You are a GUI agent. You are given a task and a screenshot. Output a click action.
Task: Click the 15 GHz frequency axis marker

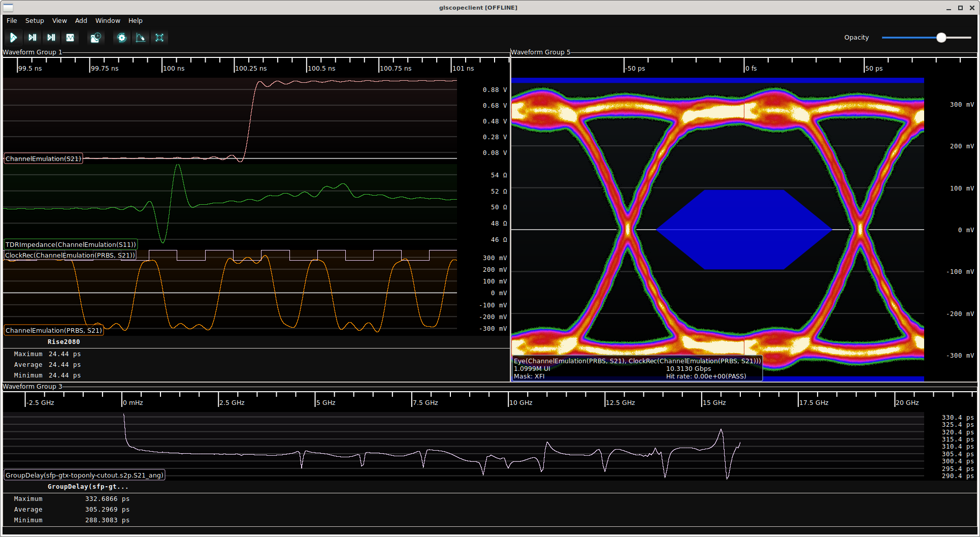pos(714,403)
